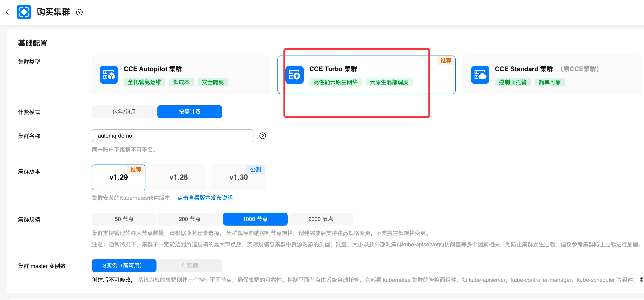Click the CCE Turbo cluster icon
The height and width of the screenshot is (300, 644).
[x=294, y=75]
